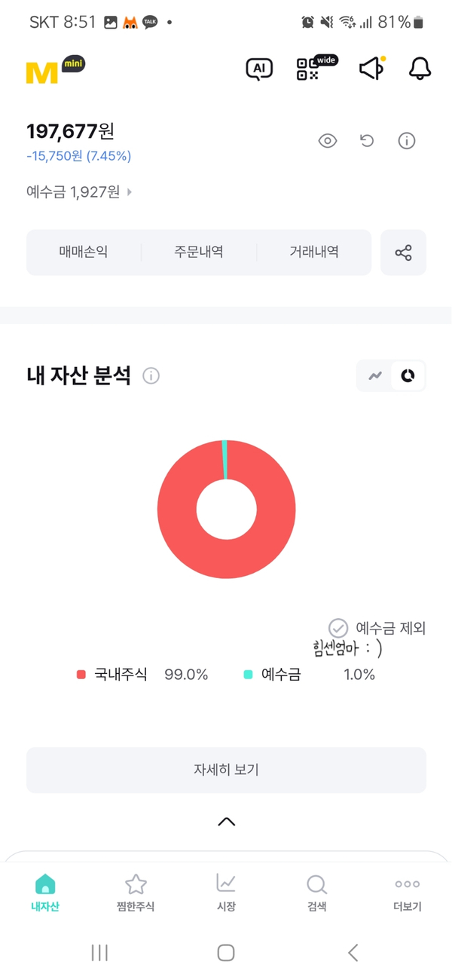Viewport: 452px width, 980px height.
Task: Open the 검색 search tab
Action: [316, 893]
